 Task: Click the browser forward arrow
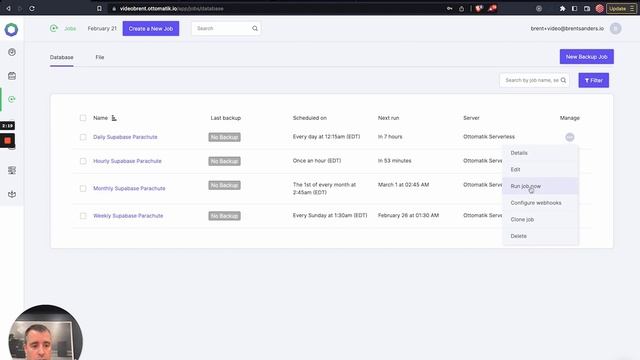20,8
